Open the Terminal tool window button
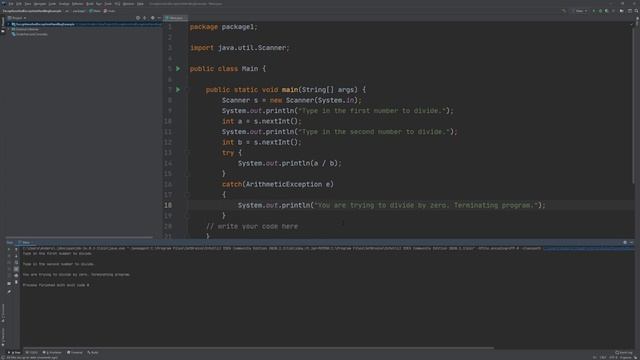This screenshot has height=360, width=640. 75,352
